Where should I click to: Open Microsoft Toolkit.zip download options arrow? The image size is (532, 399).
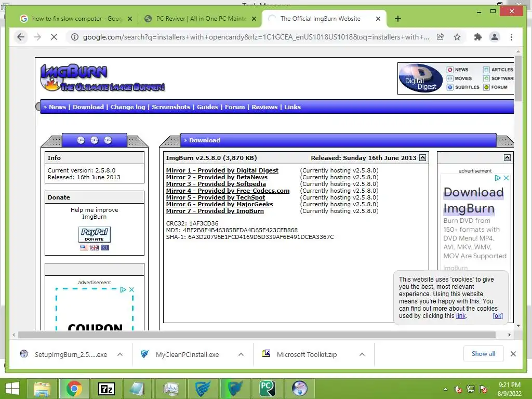362,354
